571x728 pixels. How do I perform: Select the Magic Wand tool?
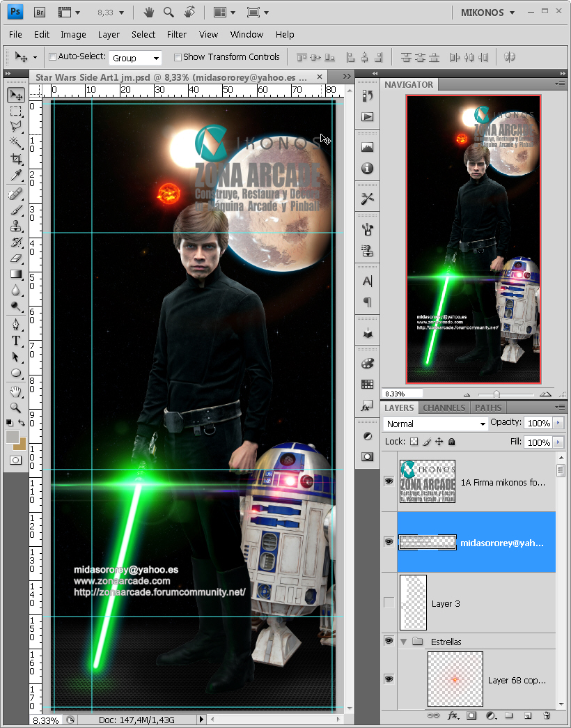(16, 141)
